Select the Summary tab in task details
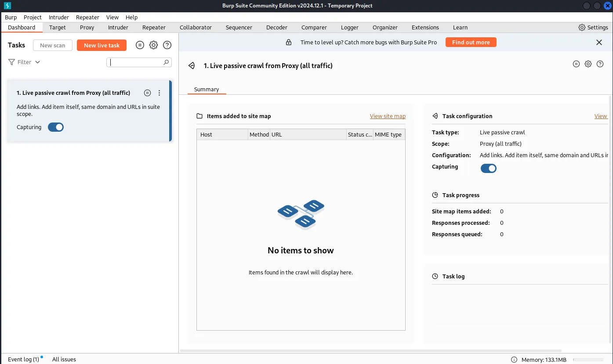Screen dimensions: 613x364 click(207, 90)
